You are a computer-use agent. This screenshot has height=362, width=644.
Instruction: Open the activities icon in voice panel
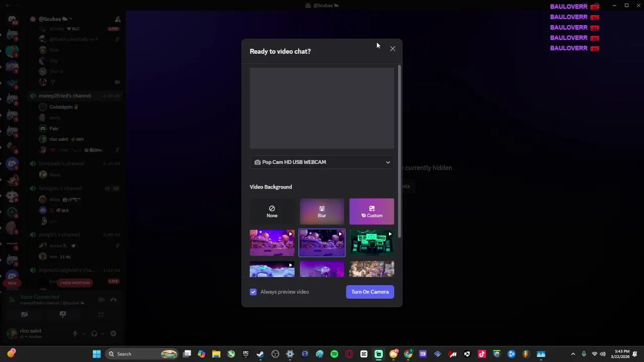click(x=101, y=314)
